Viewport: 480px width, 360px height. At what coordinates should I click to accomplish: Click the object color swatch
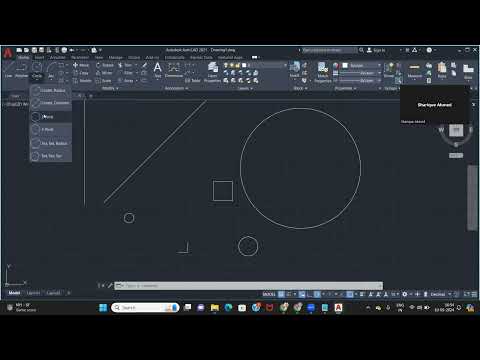(345, 65)
